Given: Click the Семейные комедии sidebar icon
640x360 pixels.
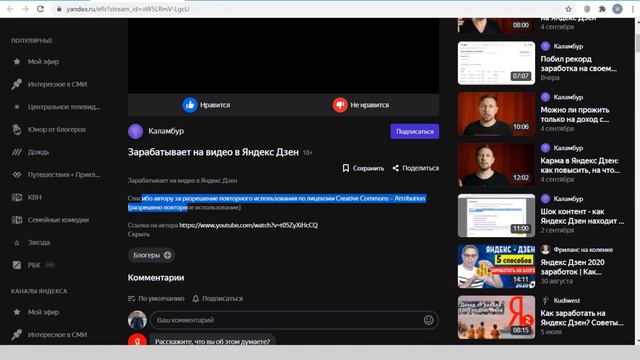Looking at the screenshot, I should [17, 220].
